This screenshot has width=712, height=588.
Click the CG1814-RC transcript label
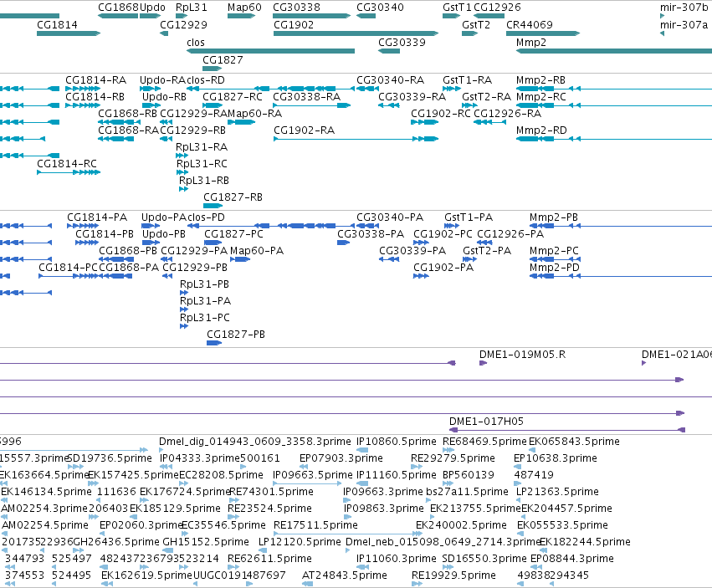(x=67, y=163)
